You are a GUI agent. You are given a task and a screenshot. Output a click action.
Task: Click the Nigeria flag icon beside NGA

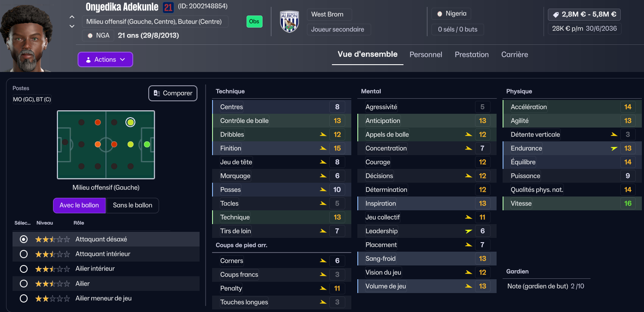[x=90, y=35]
